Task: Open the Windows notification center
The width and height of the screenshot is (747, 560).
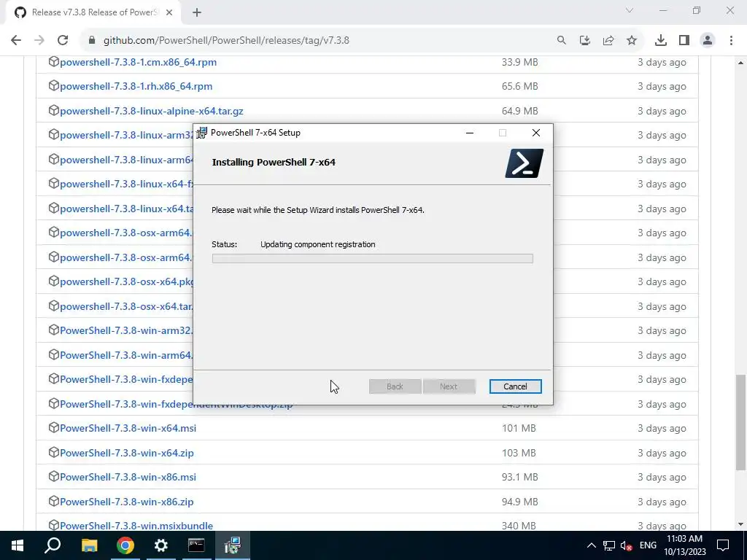Action: (x=723, y=545)
